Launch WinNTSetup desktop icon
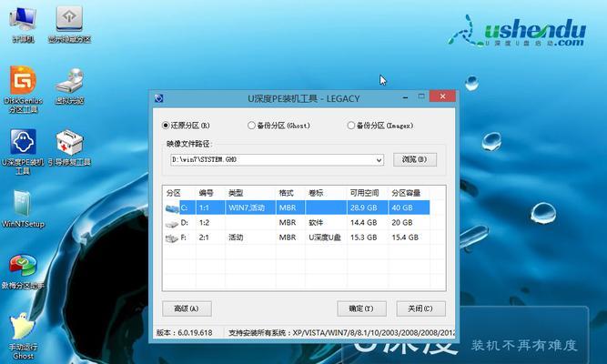607x364 pixels. 24,209
